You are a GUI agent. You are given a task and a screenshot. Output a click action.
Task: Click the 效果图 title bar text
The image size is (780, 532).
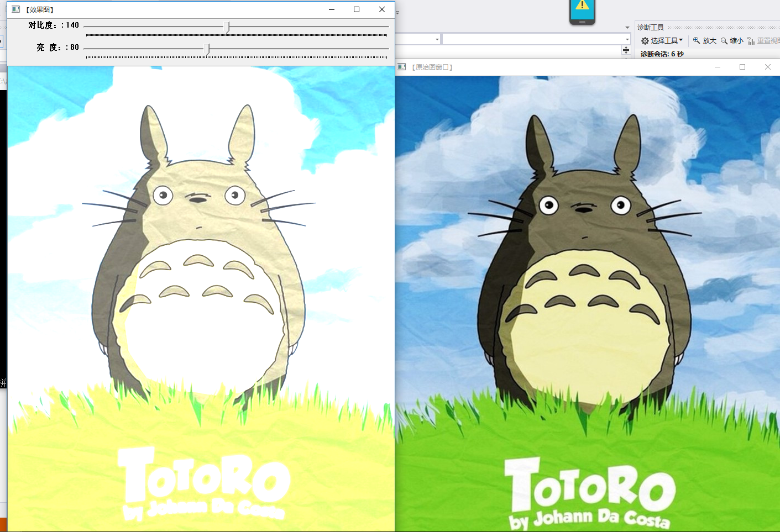point(40,9)
